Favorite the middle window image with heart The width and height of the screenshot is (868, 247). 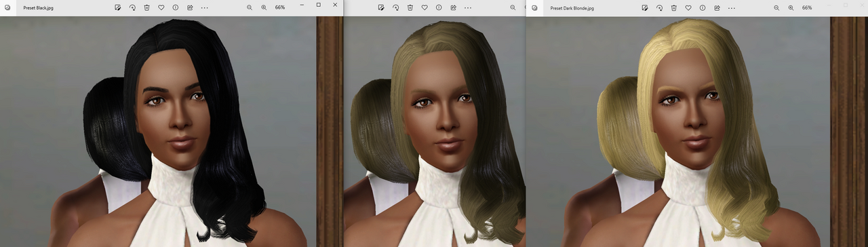coord(424,7)
